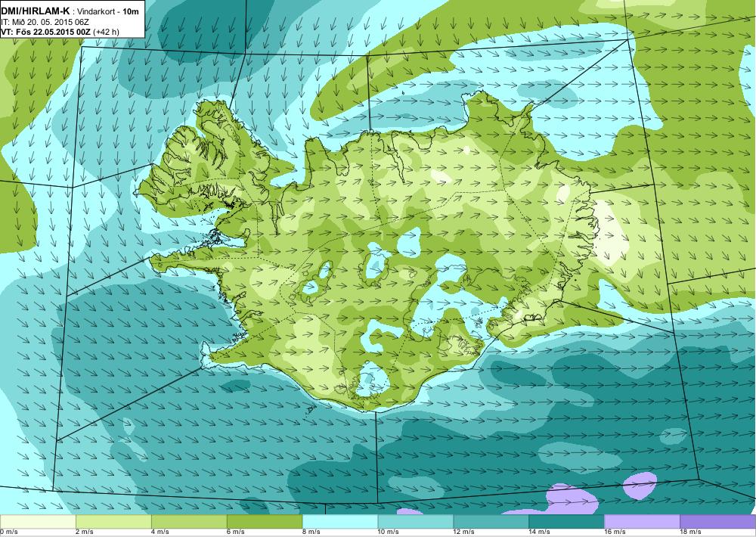This screenshot has height=537, width=756.
Task: Click the legend swatch between 0 and 2 m/s
Action: (x=38, y=522)
